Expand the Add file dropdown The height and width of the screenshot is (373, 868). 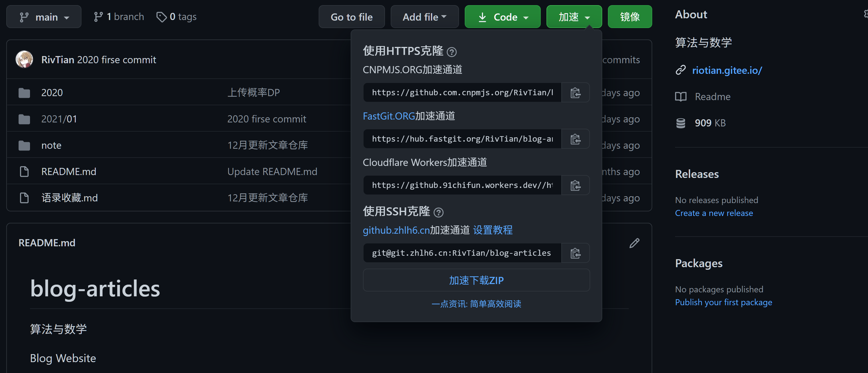point(424,17)
